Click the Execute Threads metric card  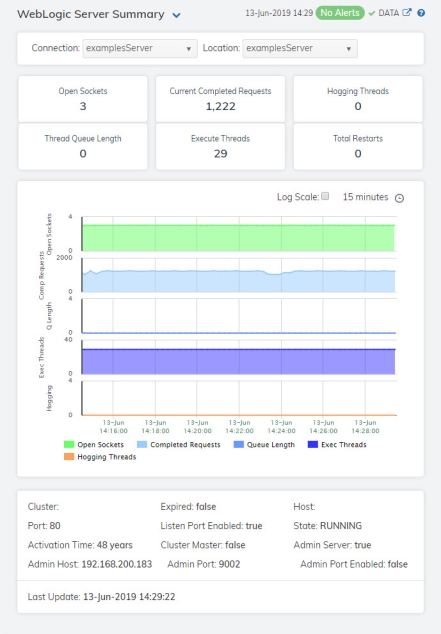pyautogui.click(x=220, y=146)
